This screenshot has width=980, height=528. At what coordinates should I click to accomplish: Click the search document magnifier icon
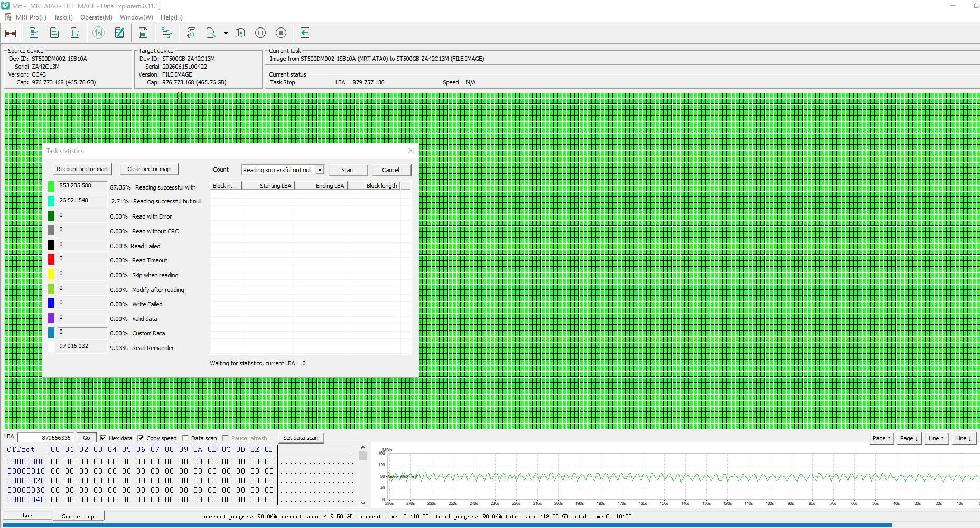[191, 33]
